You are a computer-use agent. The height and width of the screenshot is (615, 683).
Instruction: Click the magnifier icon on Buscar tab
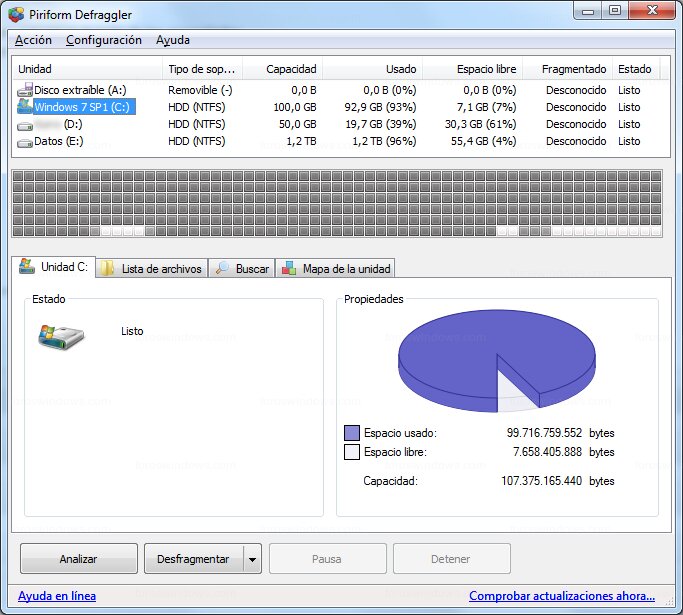222,268
